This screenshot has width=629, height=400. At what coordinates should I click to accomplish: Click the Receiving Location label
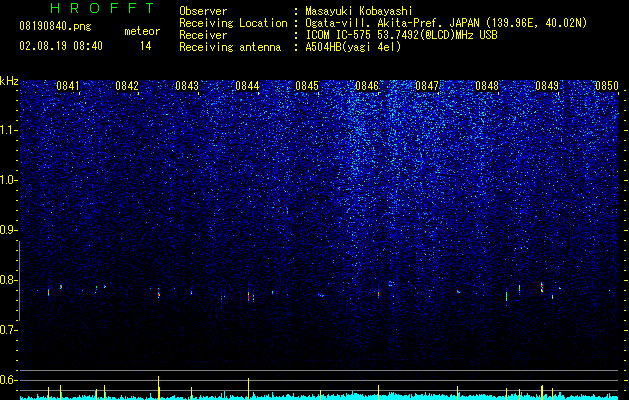point(233,23)
